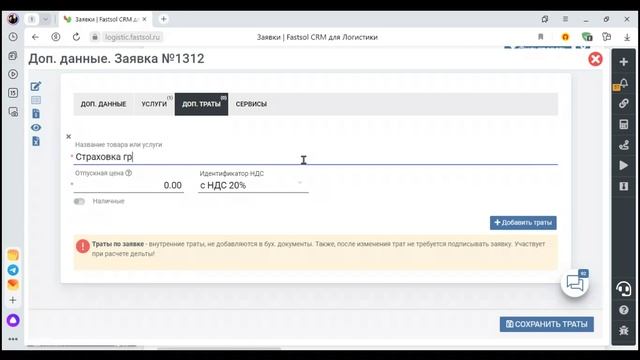Click the Название товара или услуги field
640x360 pixels.
(x=316, y=157)
